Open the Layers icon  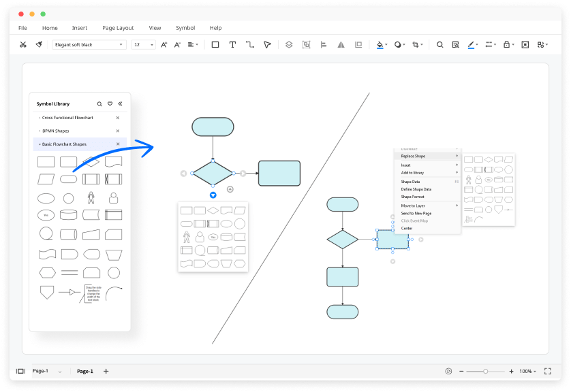click(x=289, y=44)
